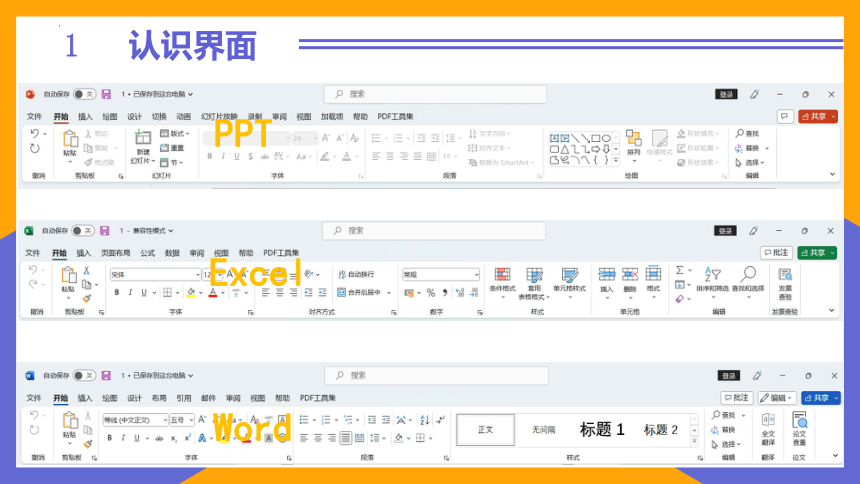860x484 pixels.
Task: Open 切换 tab in PowerPoint
Action: [x=159, y=116]
